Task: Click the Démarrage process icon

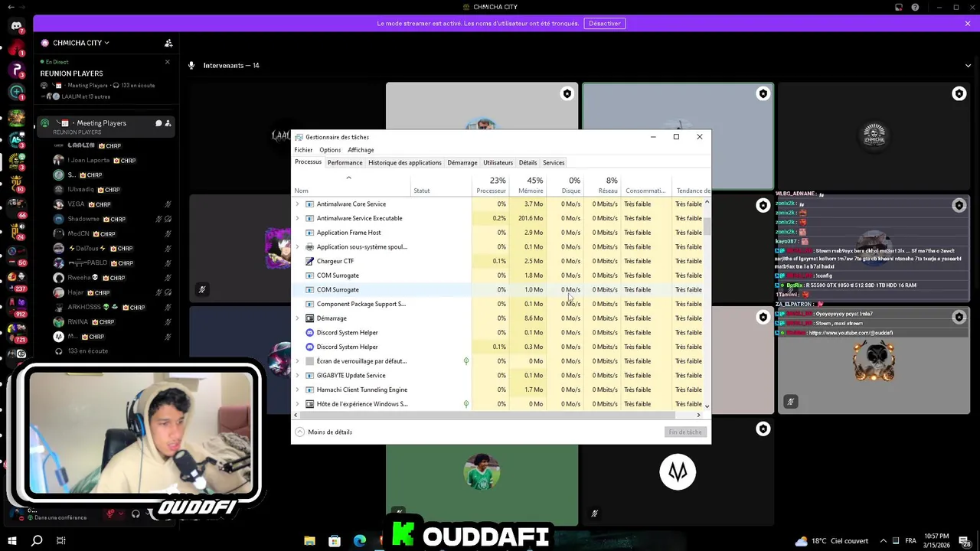Action: [x=309, y=318]
